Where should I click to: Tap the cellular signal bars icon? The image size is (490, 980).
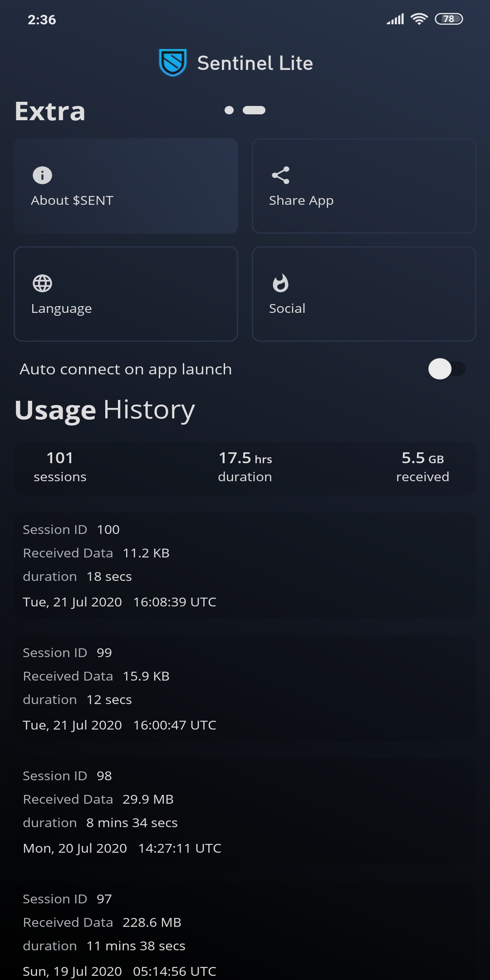point(395,19)
